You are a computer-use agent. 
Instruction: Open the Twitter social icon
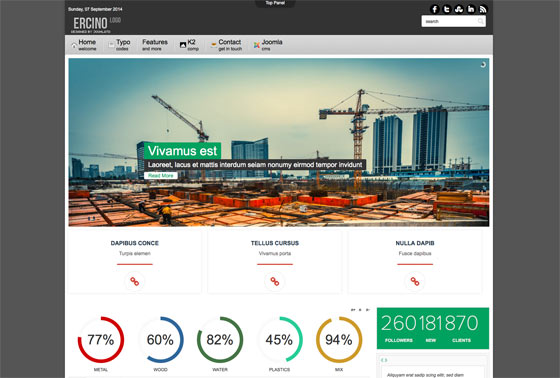click(447, 9)
